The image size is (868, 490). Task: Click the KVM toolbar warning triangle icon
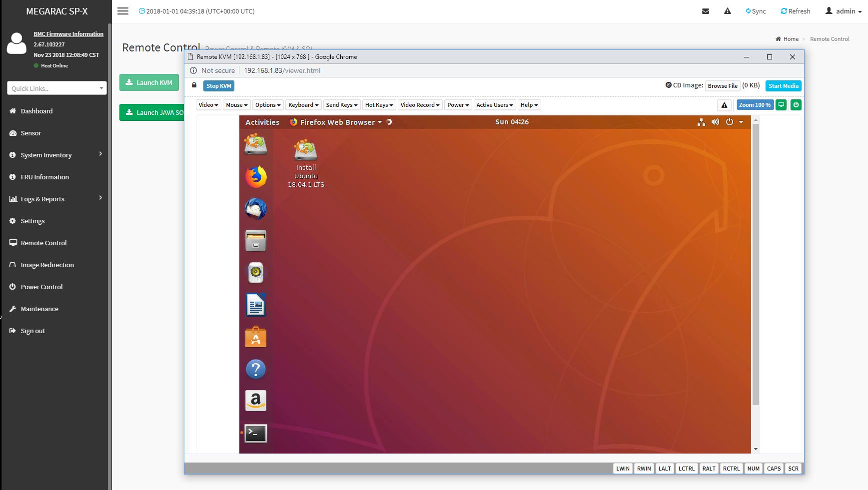(x=724, y=105)
